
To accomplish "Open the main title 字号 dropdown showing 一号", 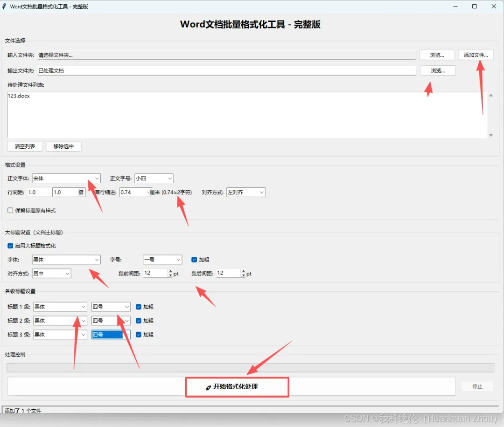I will 162,259.
